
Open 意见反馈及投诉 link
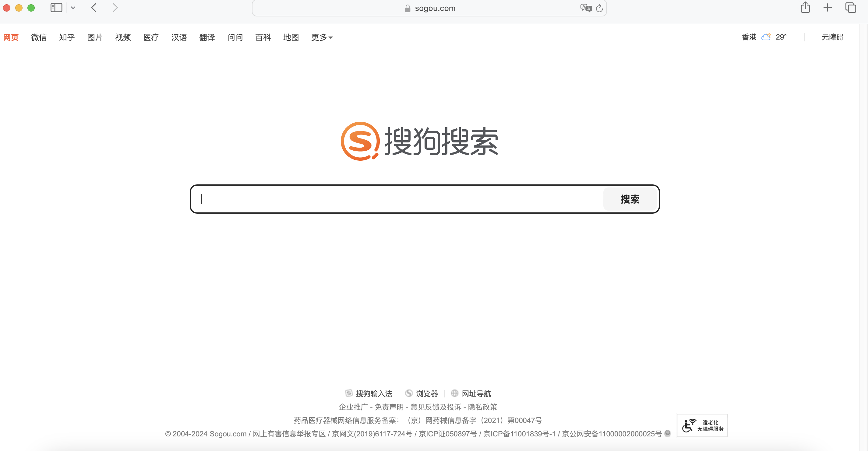coord(436,407)
